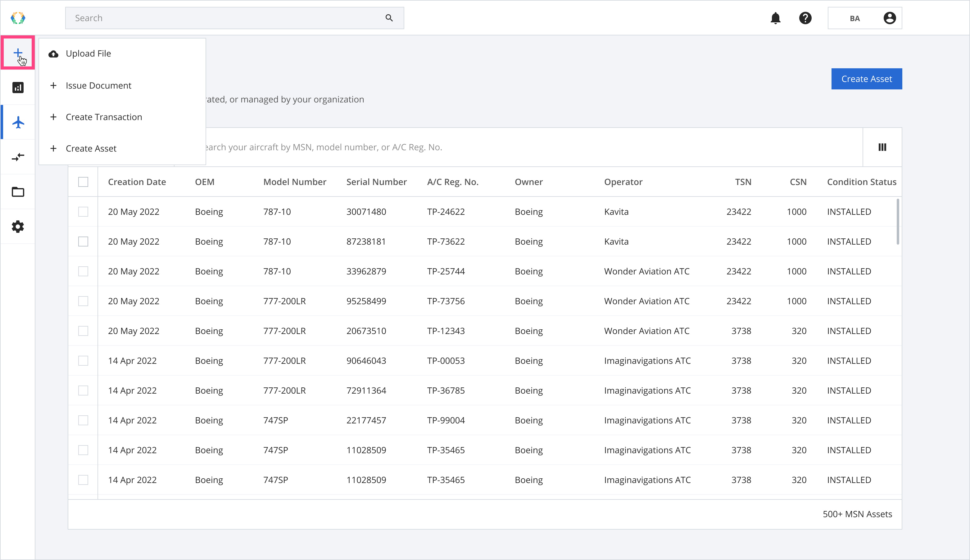Open the dashboard chart icon in sidebar

tap(18, 87)
